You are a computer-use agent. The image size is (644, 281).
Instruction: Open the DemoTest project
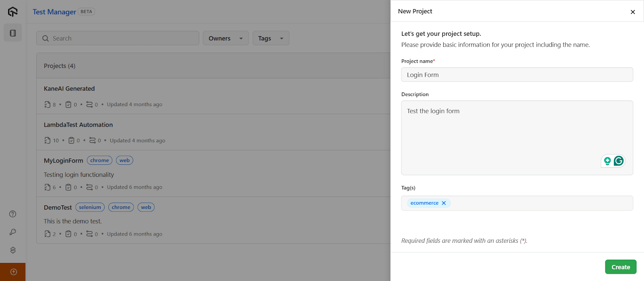[x=58, y=207]
